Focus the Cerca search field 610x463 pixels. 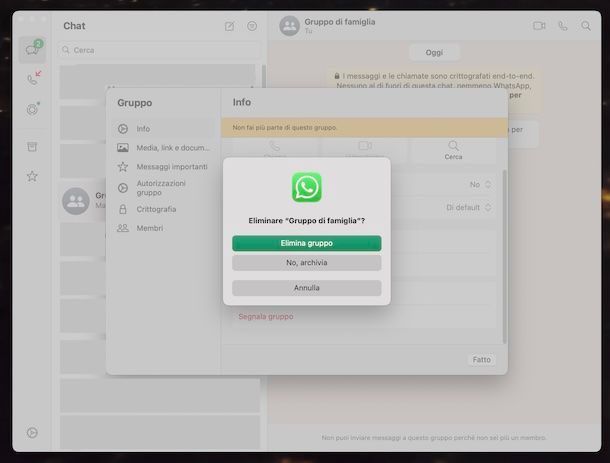point(159,50)
